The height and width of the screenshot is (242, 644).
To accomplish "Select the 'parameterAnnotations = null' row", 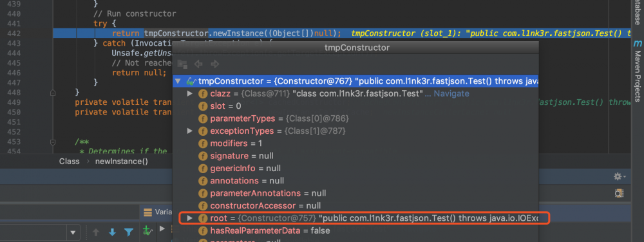I will [355, 193].
